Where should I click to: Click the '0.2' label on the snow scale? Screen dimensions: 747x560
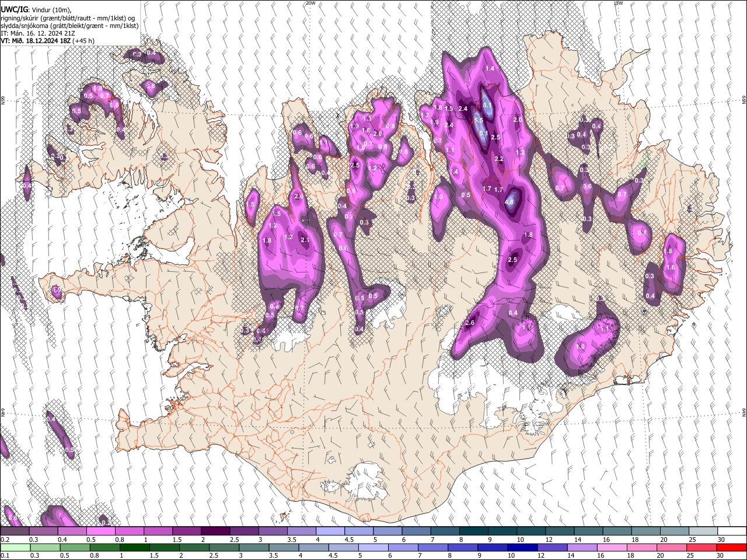[x=5, y=540]
